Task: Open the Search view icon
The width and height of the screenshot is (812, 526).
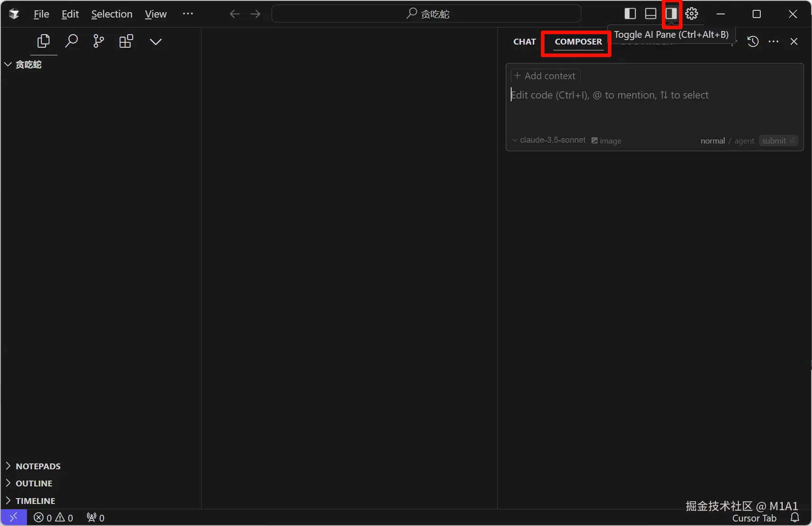Action: [71, 41]
